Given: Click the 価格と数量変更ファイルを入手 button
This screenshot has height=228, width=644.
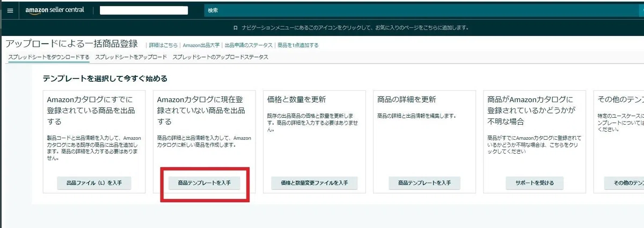Looking at the screenshot, I should [x=314, y=183].
